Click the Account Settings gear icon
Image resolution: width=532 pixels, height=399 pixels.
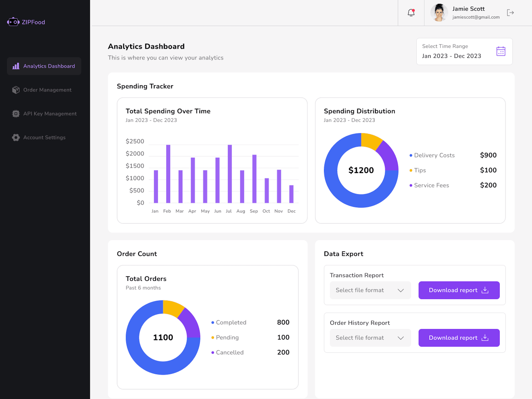click(x=16, y=137)
